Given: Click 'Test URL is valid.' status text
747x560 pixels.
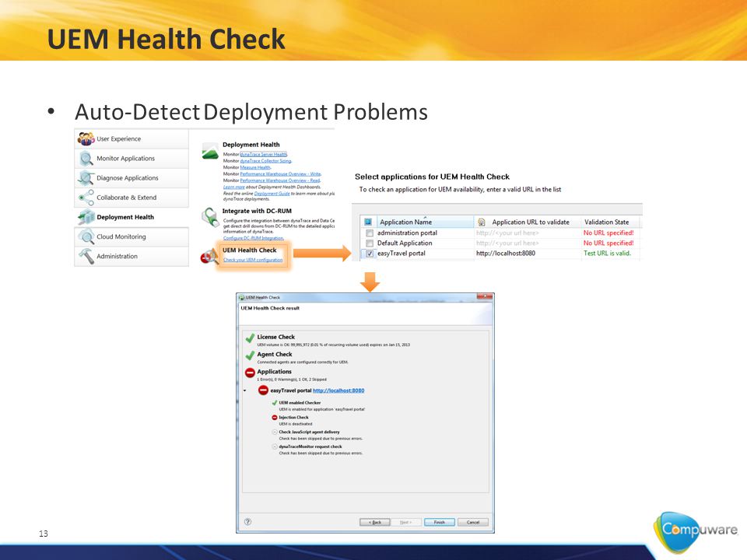Looking at the screenshot, I should pos(607,254).
